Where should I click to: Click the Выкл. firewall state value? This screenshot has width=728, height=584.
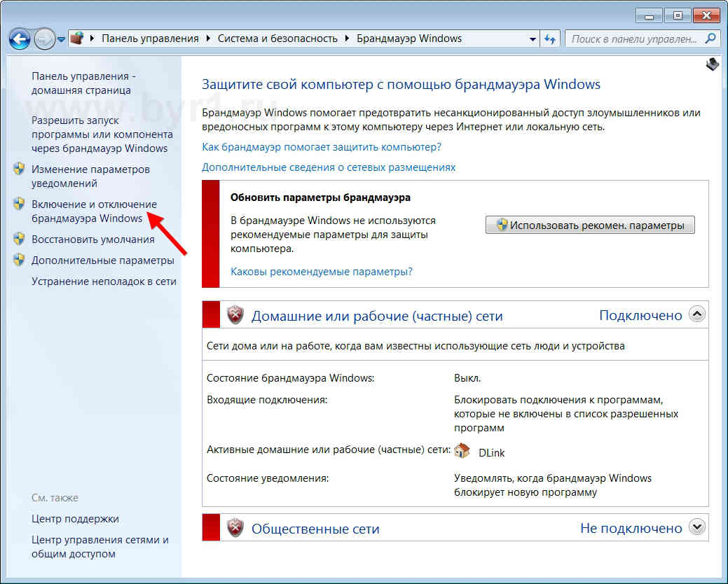467,378
